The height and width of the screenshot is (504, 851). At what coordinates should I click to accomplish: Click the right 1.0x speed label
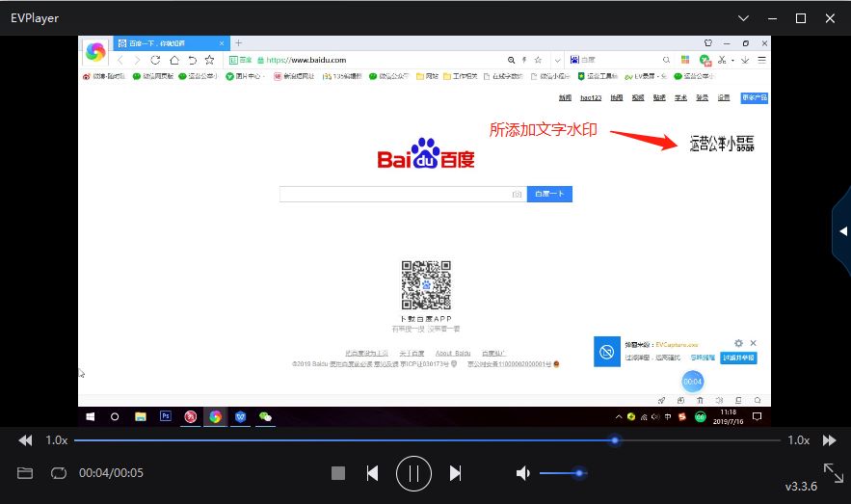pyautogui.click(x=799, y=440)
